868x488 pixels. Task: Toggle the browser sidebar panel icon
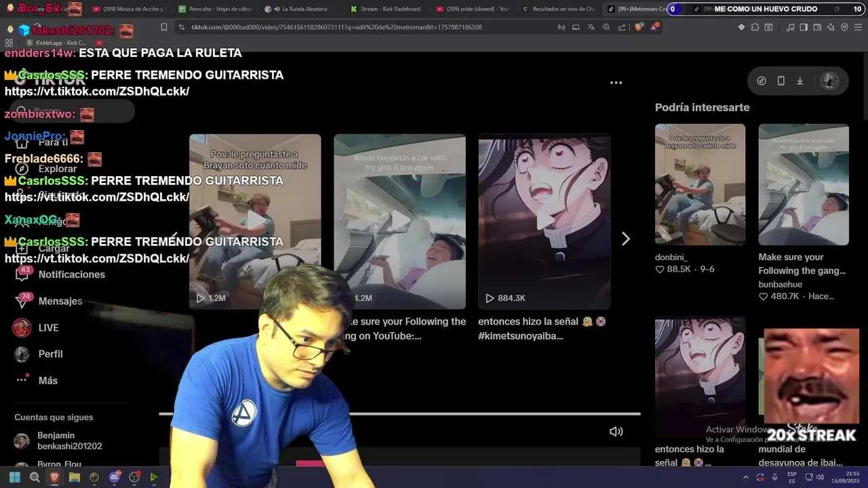coord(804,27)
